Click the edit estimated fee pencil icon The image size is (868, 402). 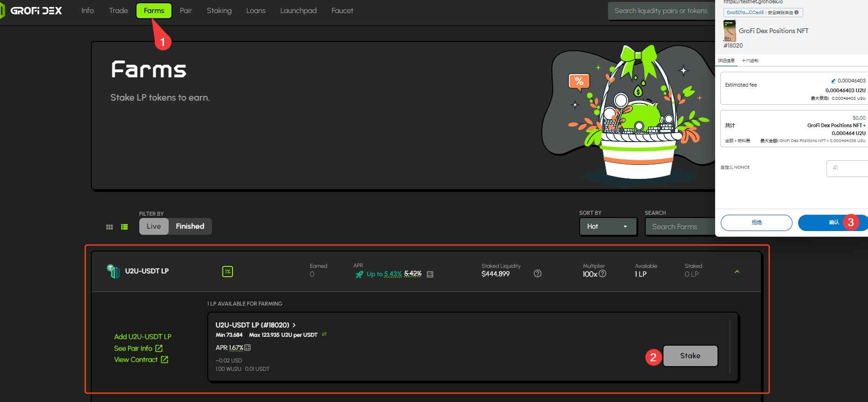coord(833,81)
